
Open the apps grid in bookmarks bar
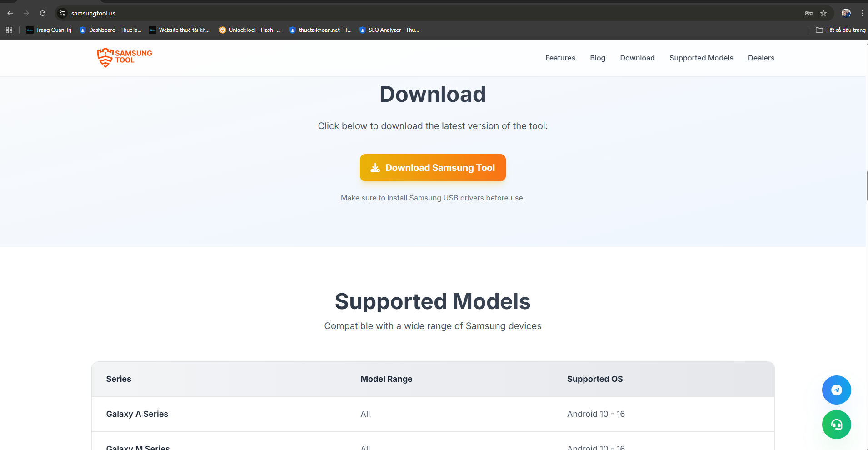(9, 30)
